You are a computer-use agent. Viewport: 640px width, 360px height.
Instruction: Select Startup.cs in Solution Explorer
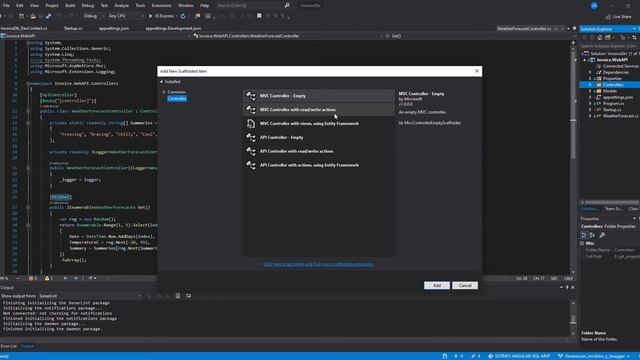(612, 110)
